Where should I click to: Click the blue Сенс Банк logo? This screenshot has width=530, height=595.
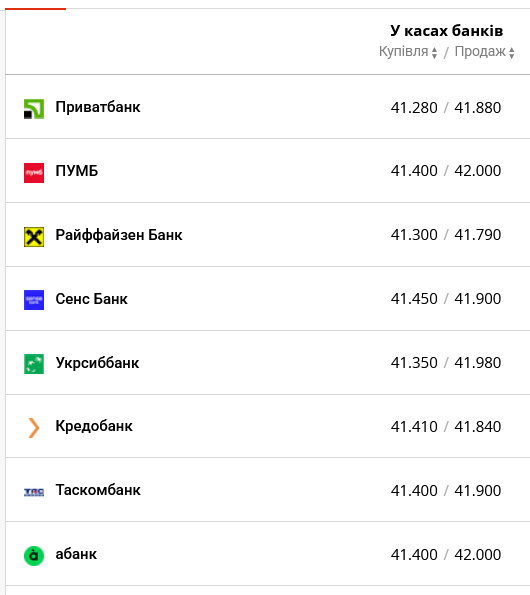pyautogui.click(x=34, y=300)
